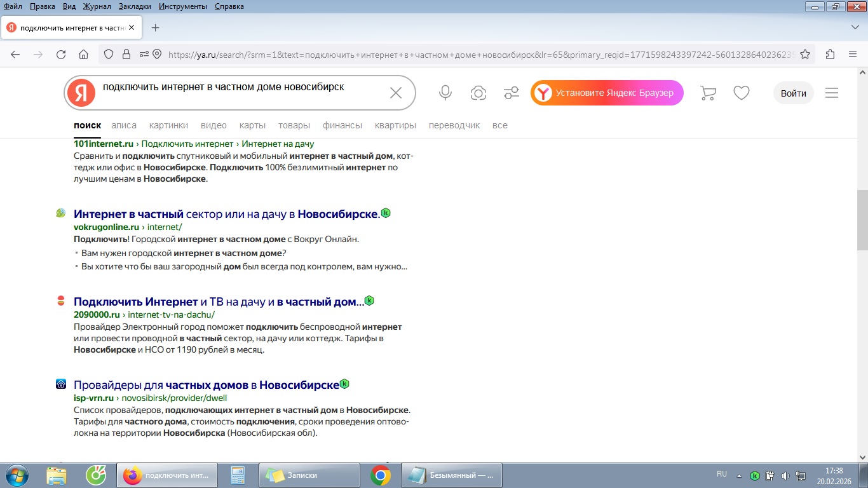Click the Kaspersky badge beside 2090000.ru result title
The width and height of the screenshot is (868, 488).
pyautogui.click(x=369, y=301)
